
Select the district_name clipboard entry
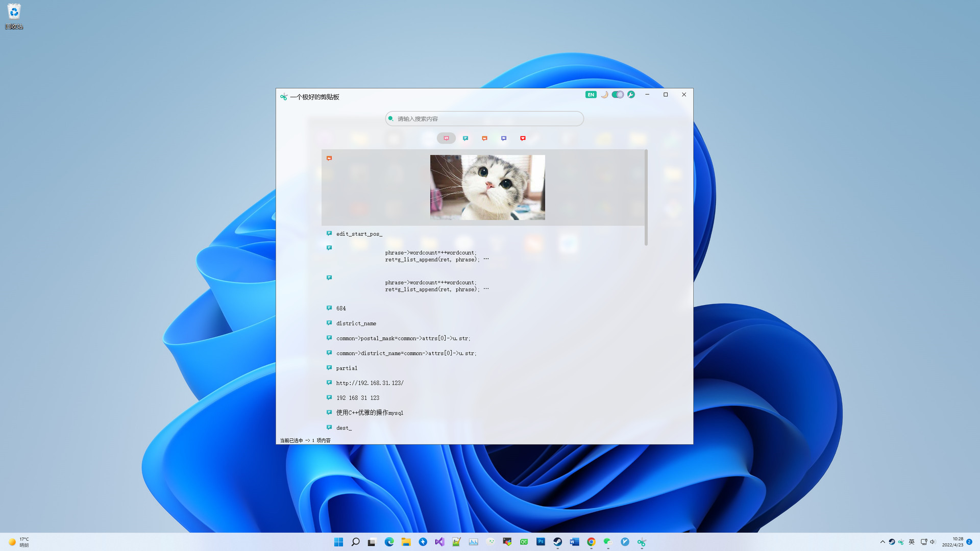click(356, 323)
